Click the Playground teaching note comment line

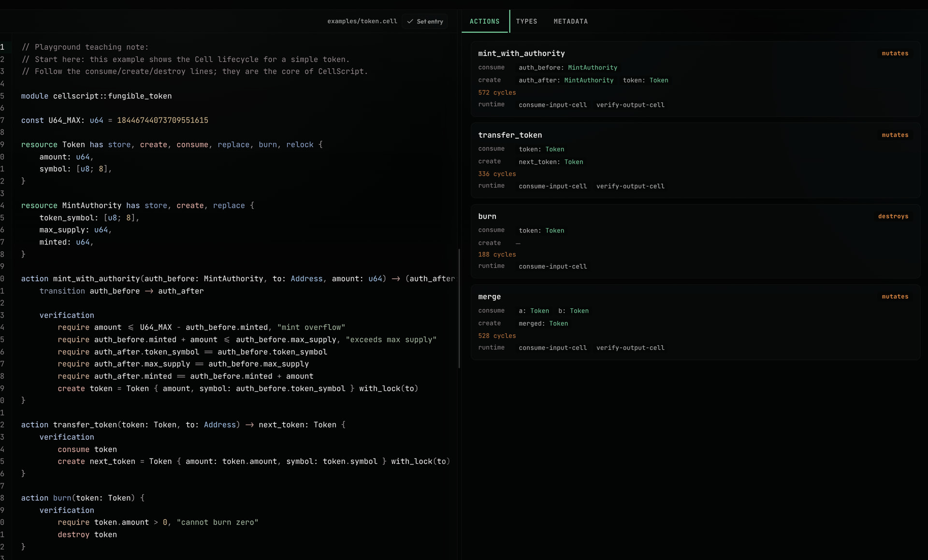(x=85, y=47)
